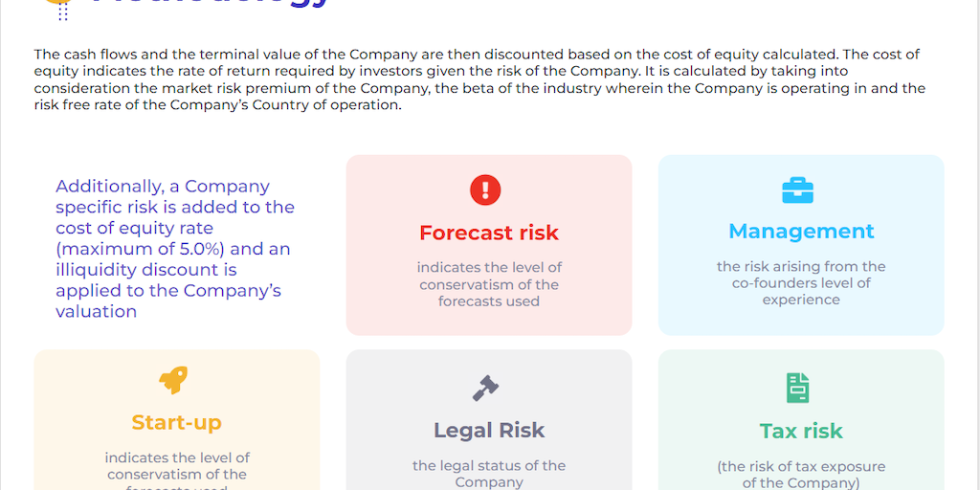Click the orange rocket Start-up icon
Screen dimensions: 980x490
point(173,381)
